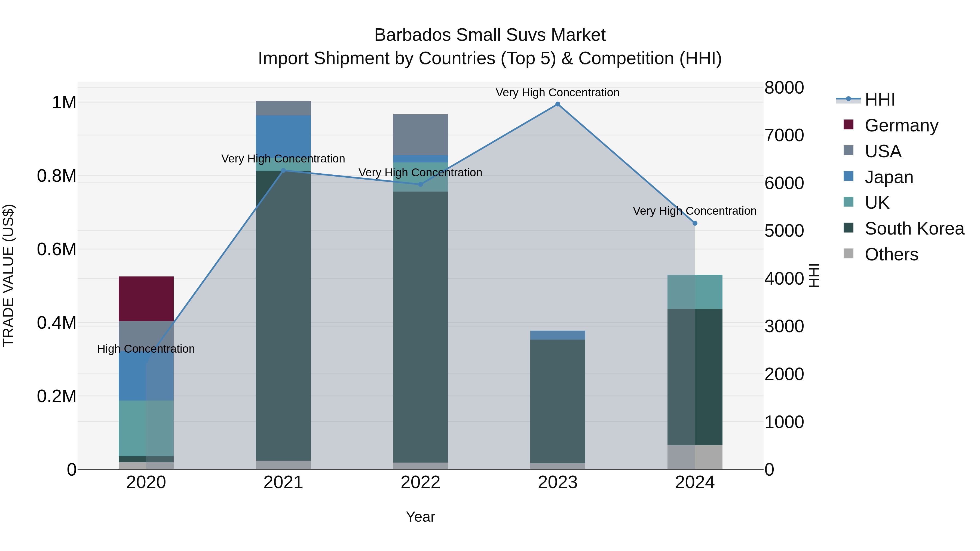The height and width of the screenshot is (551, 980).
Task: Click the South Korea bar segment in 2023
Action: pos(558,401)
